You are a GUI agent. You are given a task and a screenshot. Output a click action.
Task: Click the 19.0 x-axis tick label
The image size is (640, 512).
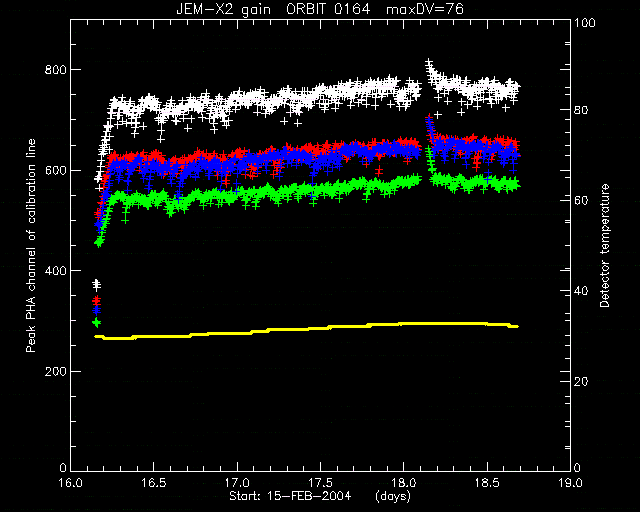point(570,483)
